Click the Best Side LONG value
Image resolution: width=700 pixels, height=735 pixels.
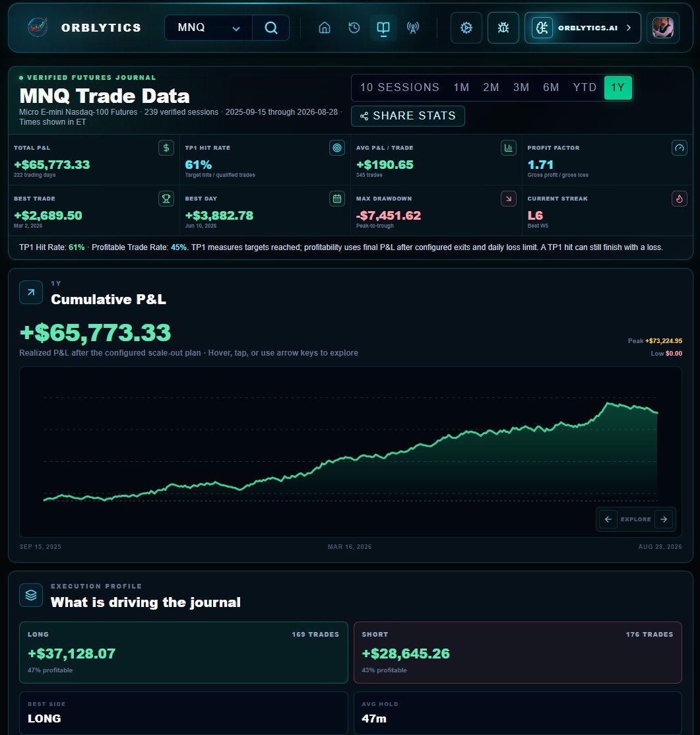click(44, 719)
